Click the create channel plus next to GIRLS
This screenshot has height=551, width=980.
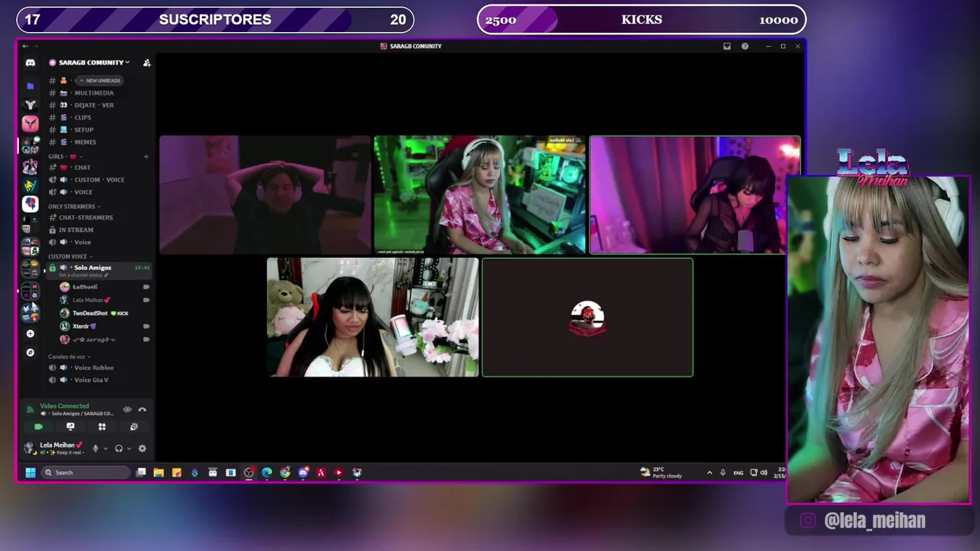coord(146,157)
